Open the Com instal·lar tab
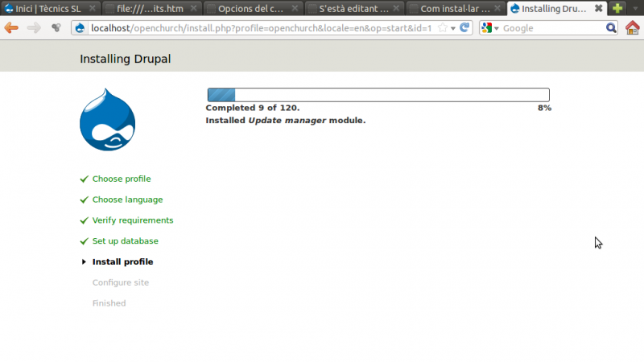 [x=453, y=8]
